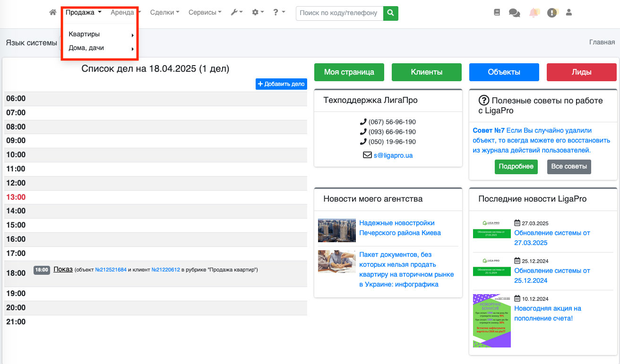The width and height of the screenshot is (620, 364).
Task: Expand the Аренда dropdown menu
Action: (125, 13)
